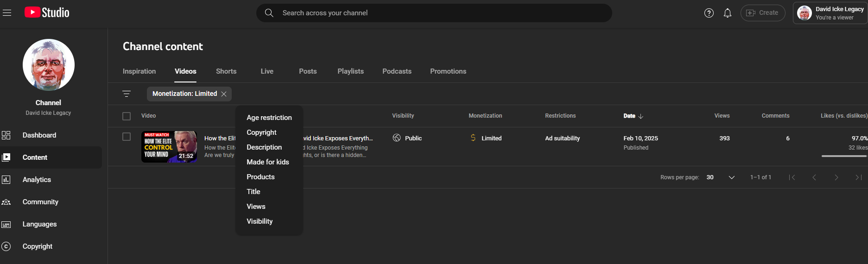Click the Feb 10, 2025 date cell
Viewport: 868px width, 264px height.
point(640,138)
